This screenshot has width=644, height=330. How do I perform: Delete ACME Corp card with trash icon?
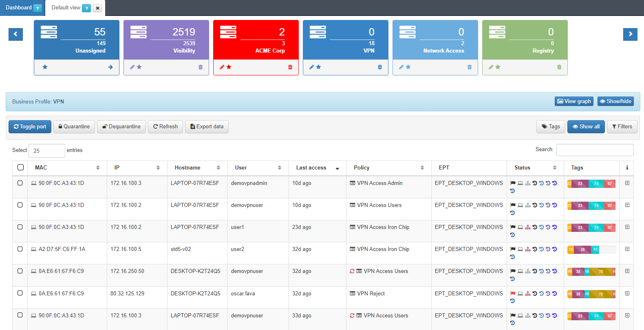pyautogui.click(x=290, y=67)
